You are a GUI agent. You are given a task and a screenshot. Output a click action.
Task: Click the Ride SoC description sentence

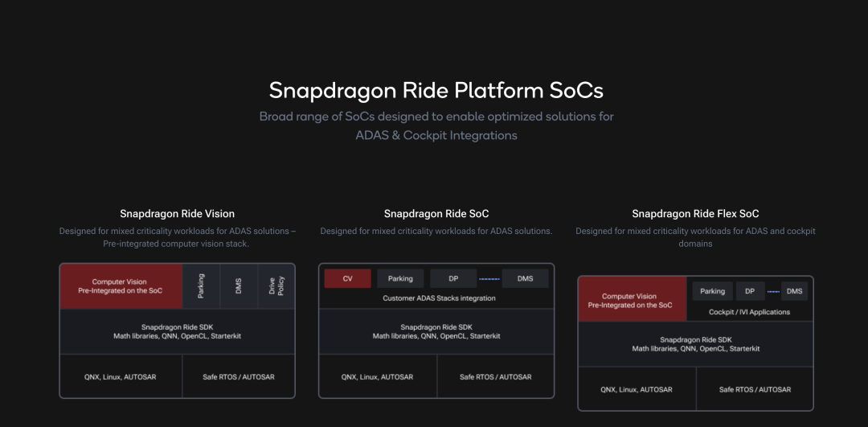tap(436, 231)
